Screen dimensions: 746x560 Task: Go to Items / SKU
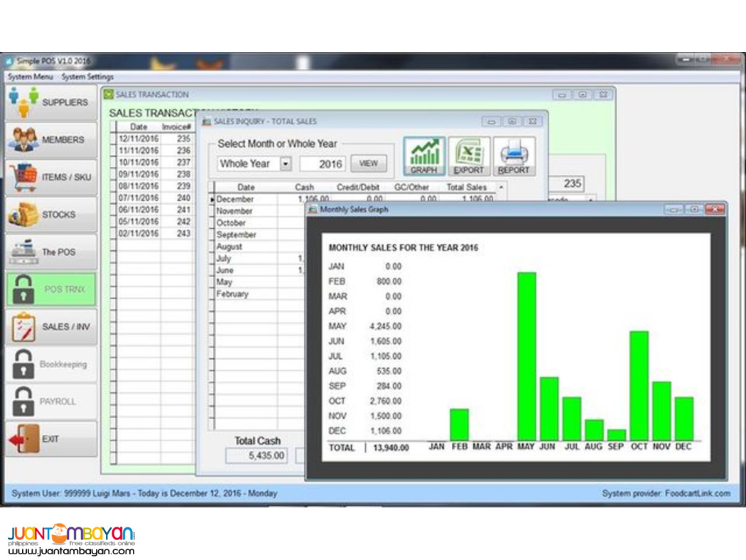(x=50, y=177)
